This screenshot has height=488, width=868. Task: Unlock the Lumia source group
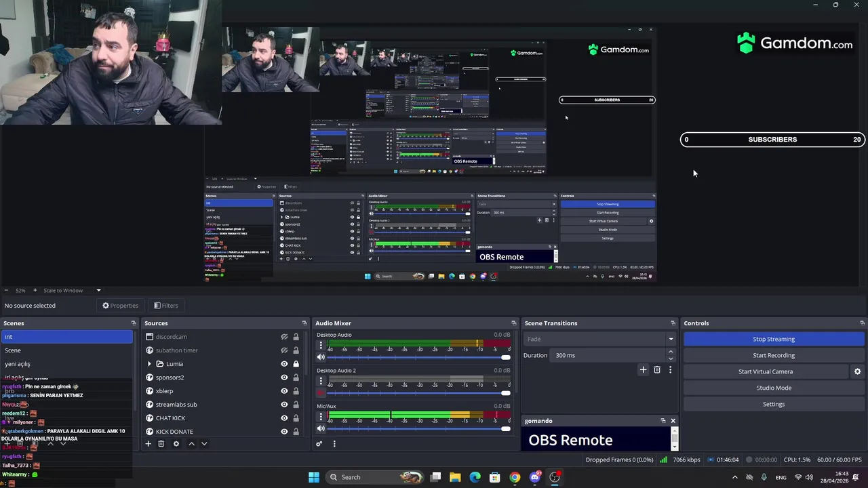pos(296,364)
